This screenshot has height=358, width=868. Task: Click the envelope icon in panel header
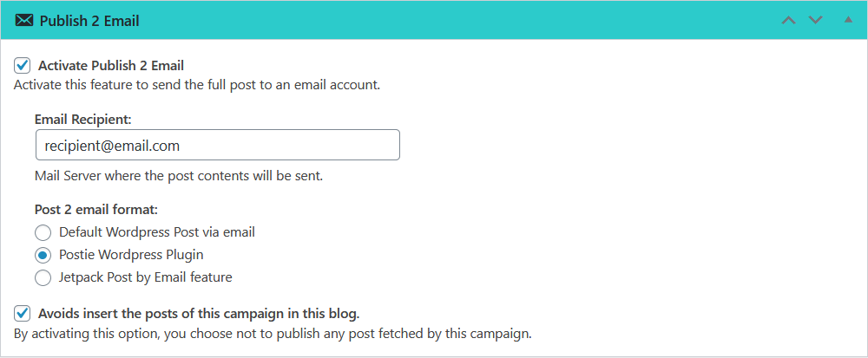coord(24,21)
